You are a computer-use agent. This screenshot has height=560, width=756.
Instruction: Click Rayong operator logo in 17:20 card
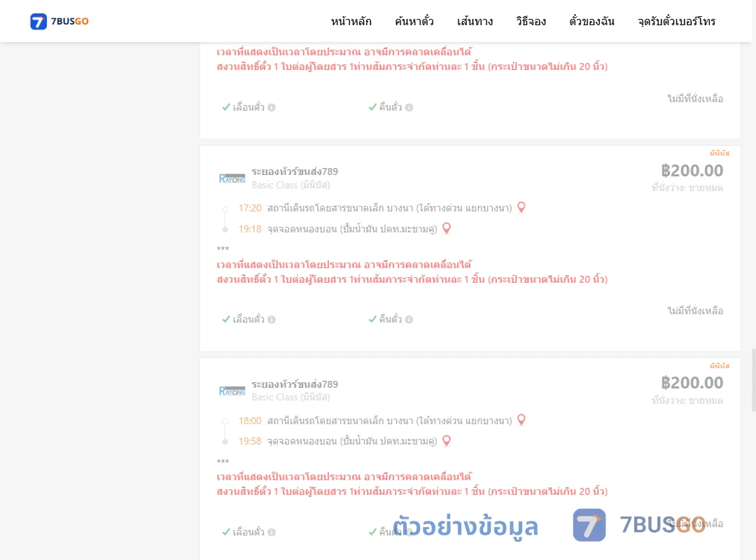232,178
